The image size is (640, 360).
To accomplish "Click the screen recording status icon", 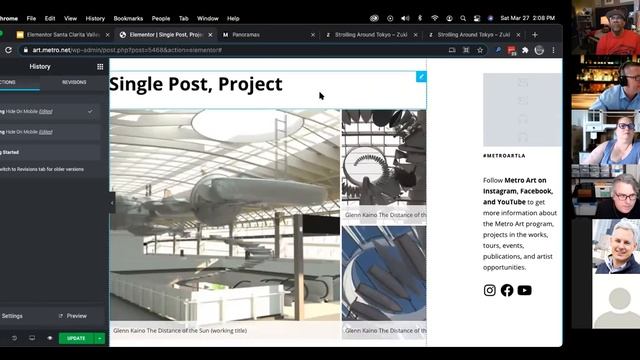I will point(390,18).
